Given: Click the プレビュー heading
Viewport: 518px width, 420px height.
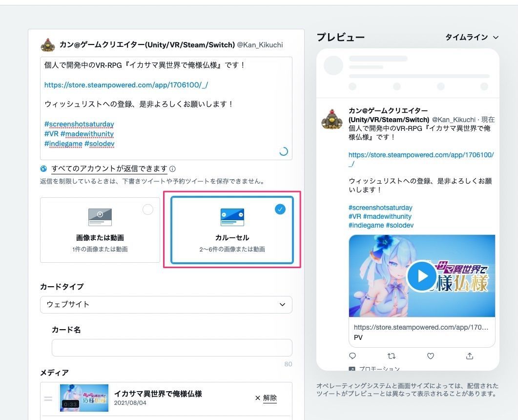Looking at the screenshot, I should (x=341, y=37).
